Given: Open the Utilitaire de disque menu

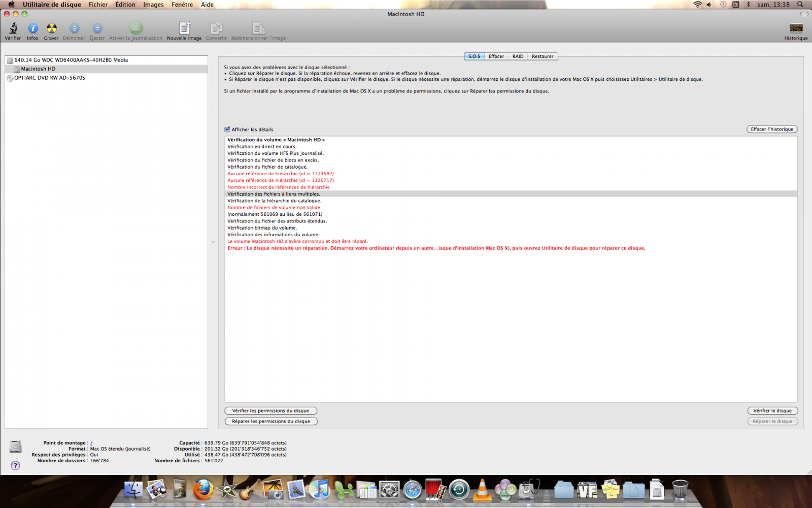Looking at the screenshot, I should (52, 5).
